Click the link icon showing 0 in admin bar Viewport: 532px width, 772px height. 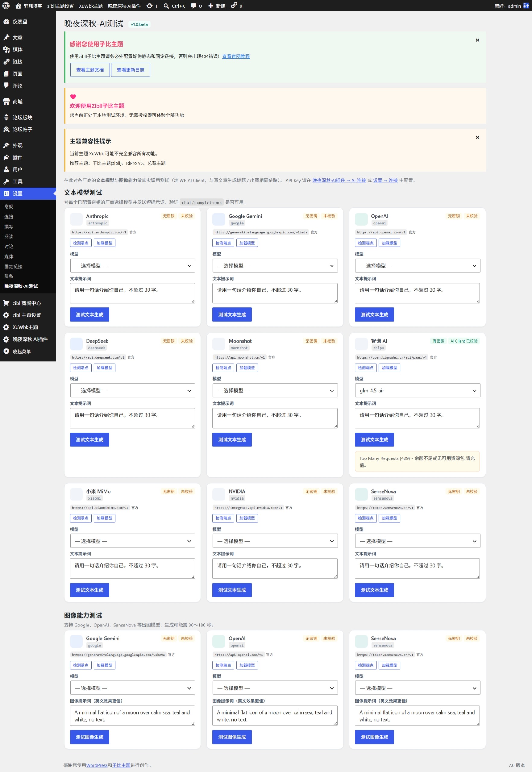pos(234,5)
